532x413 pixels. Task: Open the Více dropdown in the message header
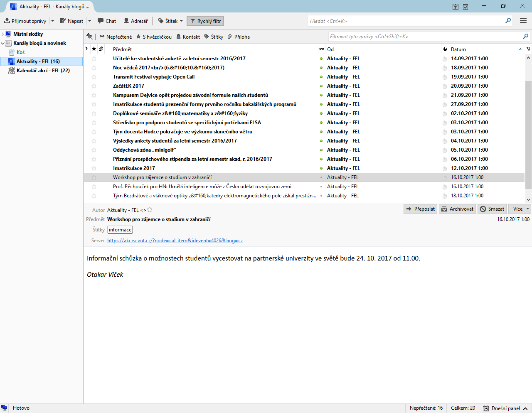click(x=521, y=209)
